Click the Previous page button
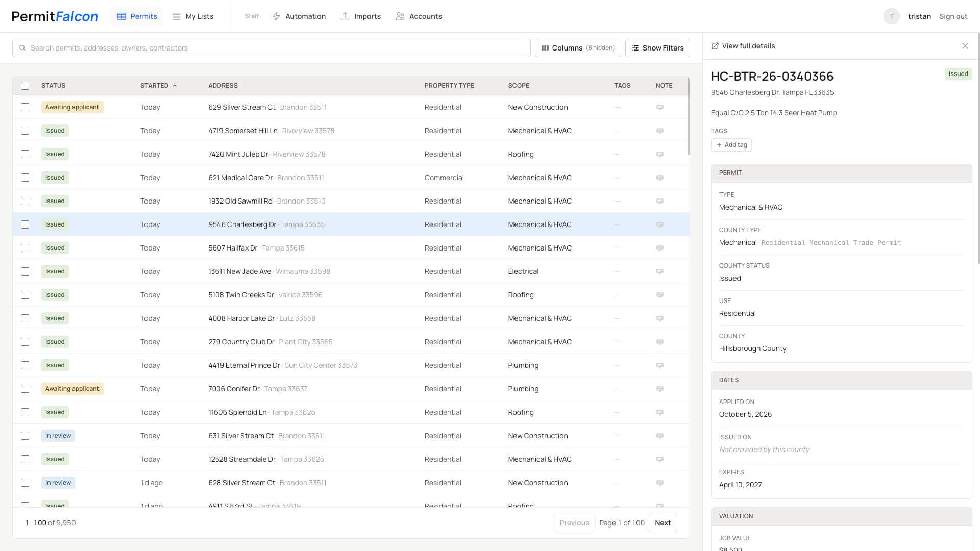Viewport: 980px width, 551px height. click(574, 523)
